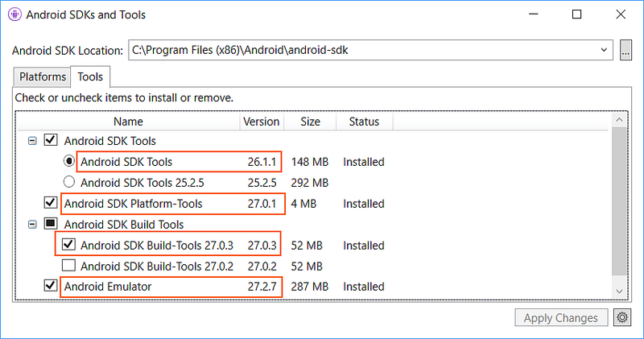The height and width of the screenshot is (339, 644).
Task: Click the Apply Changes button
Action: (x=560, y=317)
